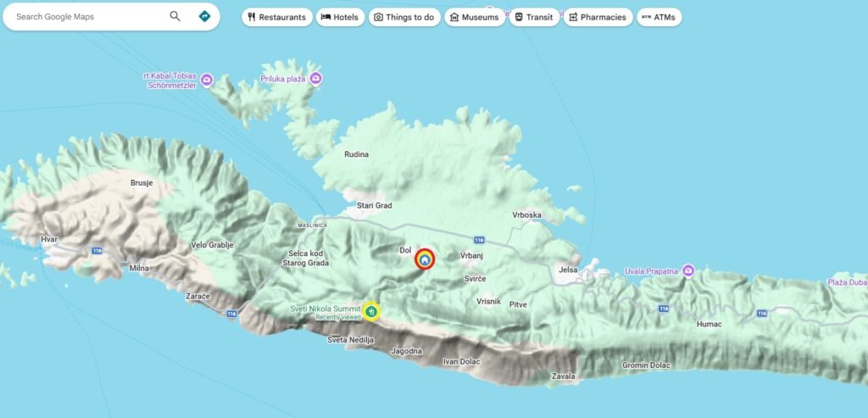Select the Jagodna village label
868x418 pixels.
tap(406, 351)
